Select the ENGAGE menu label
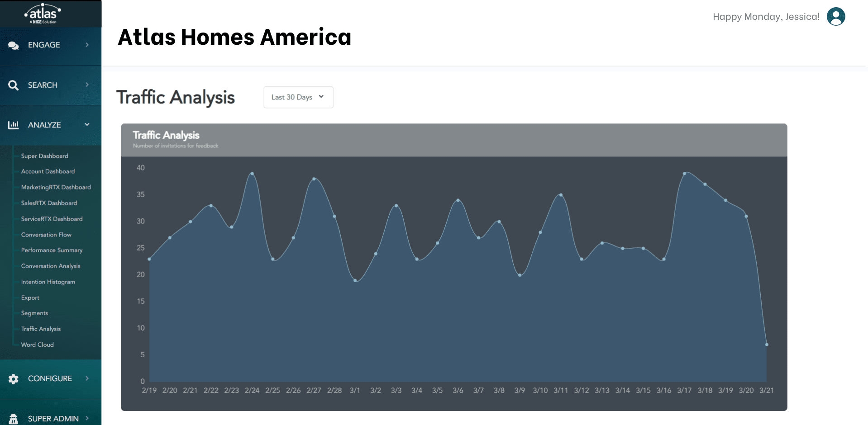This screenshot has height=425, width=868. [44, 45]
